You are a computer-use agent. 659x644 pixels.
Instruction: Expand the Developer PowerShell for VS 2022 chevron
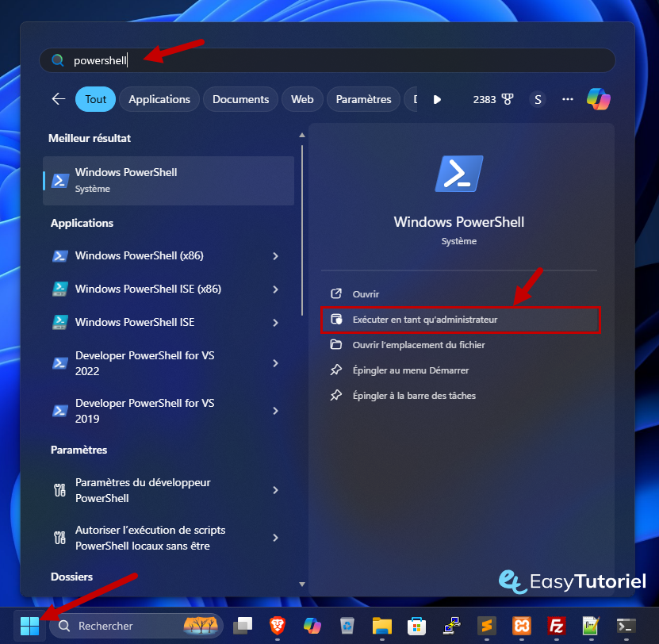(x=276, y=363)
